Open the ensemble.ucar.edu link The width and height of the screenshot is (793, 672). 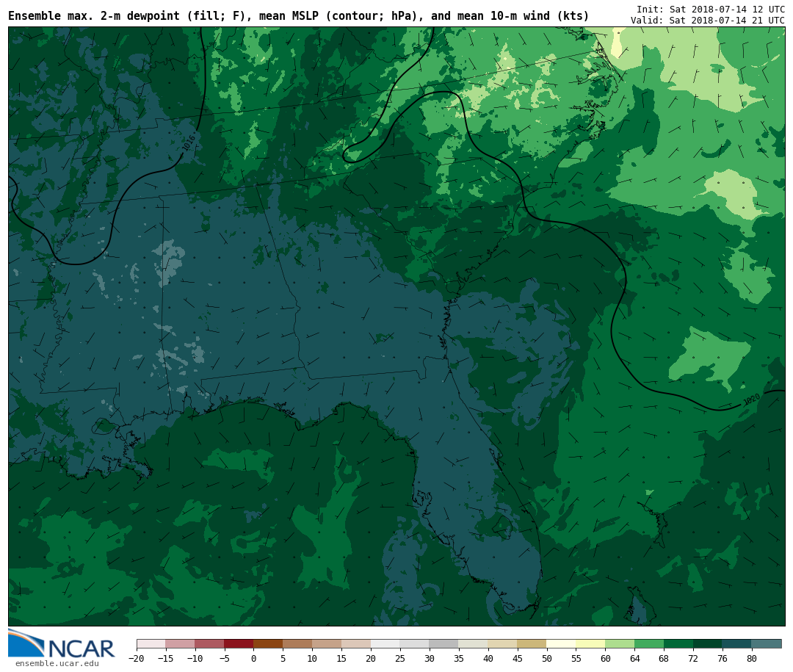pyautogui.click(x=57, y=664)
